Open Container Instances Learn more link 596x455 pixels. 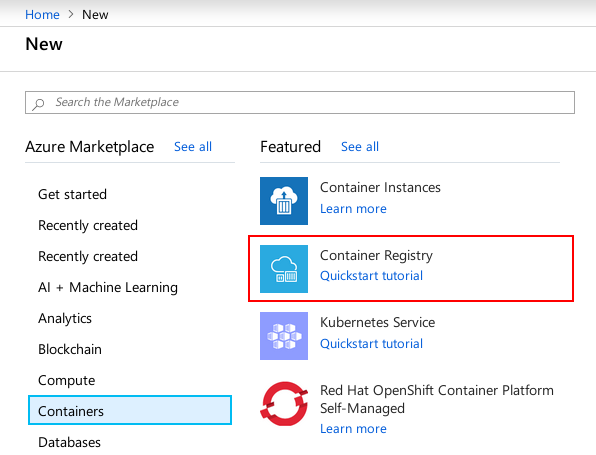pyautogui.click(x=353, y=209)
